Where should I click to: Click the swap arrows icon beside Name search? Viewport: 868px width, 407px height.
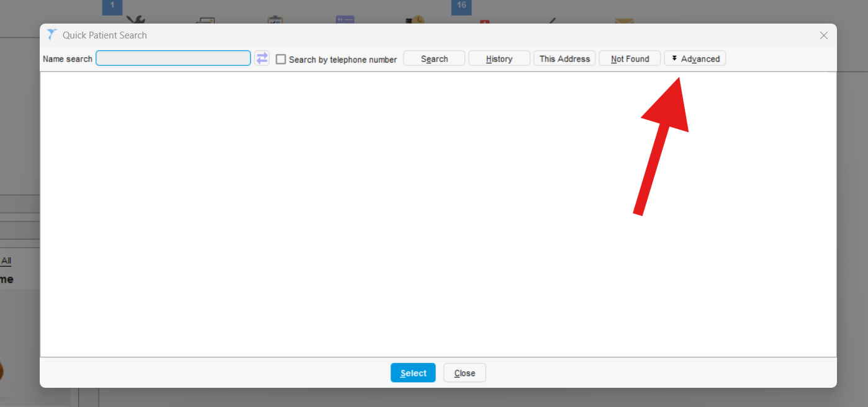tap(262, 58)
